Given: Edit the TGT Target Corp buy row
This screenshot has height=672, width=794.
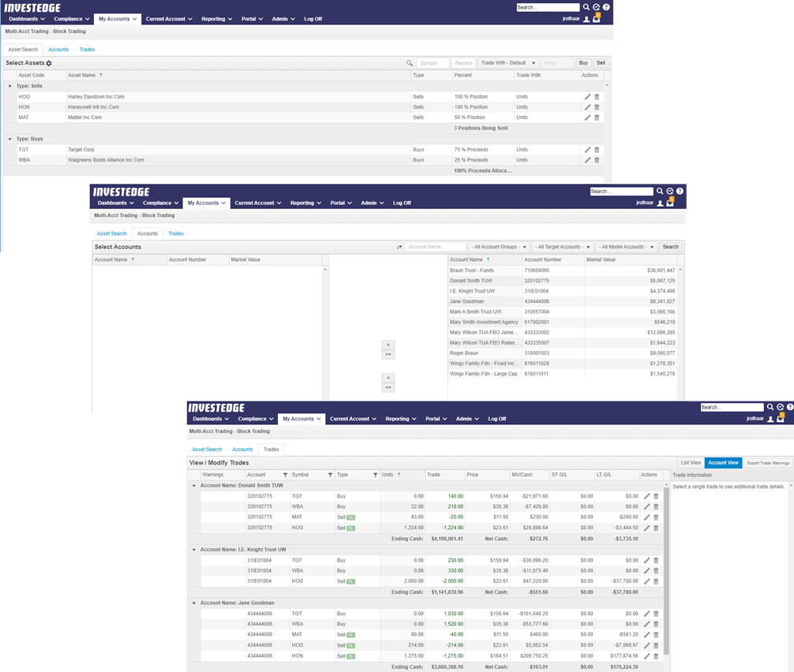Looking at the screenshot, I should 587,150.
